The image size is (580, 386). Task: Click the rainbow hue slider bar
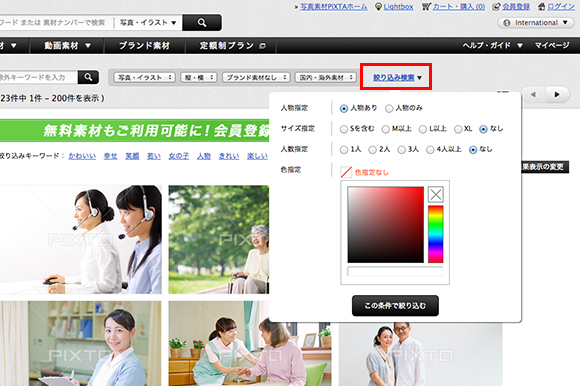pyautogui.click(x=436, y=234)
